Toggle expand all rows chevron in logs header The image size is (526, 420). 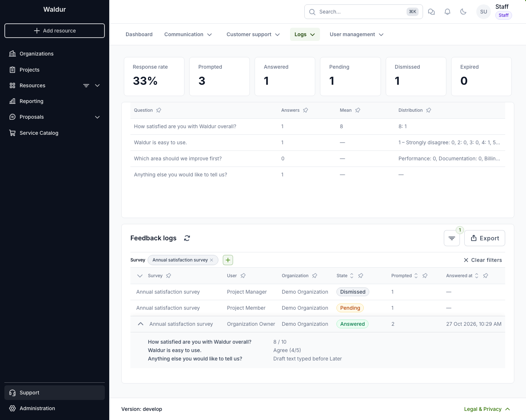(140, 276)
